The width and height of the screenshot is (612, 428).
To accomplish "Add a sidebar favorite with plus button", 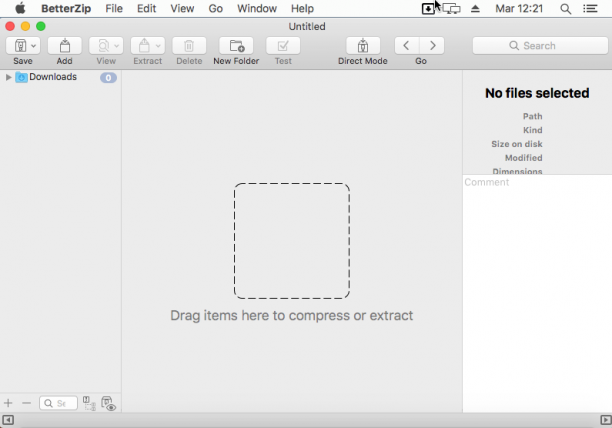I will point(8,403).
